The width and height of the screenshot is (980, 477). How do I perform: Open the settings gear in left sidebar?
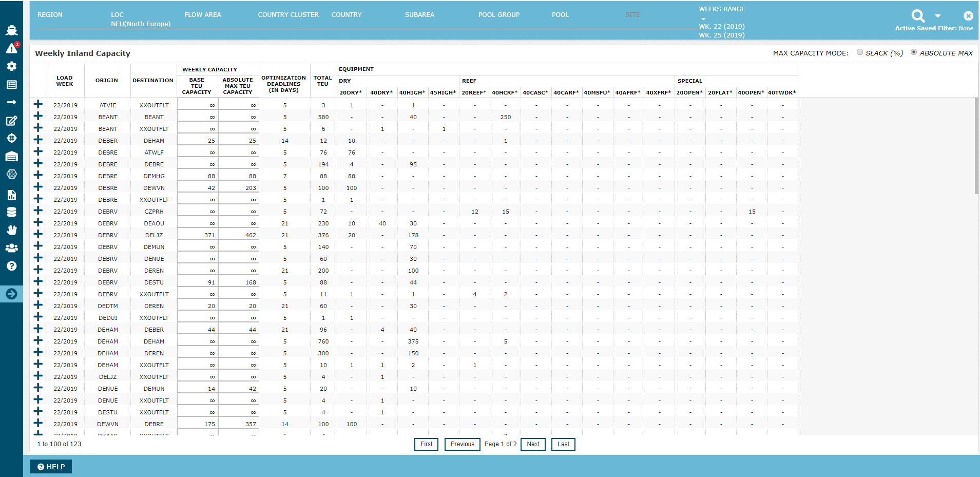click(11, 66)
